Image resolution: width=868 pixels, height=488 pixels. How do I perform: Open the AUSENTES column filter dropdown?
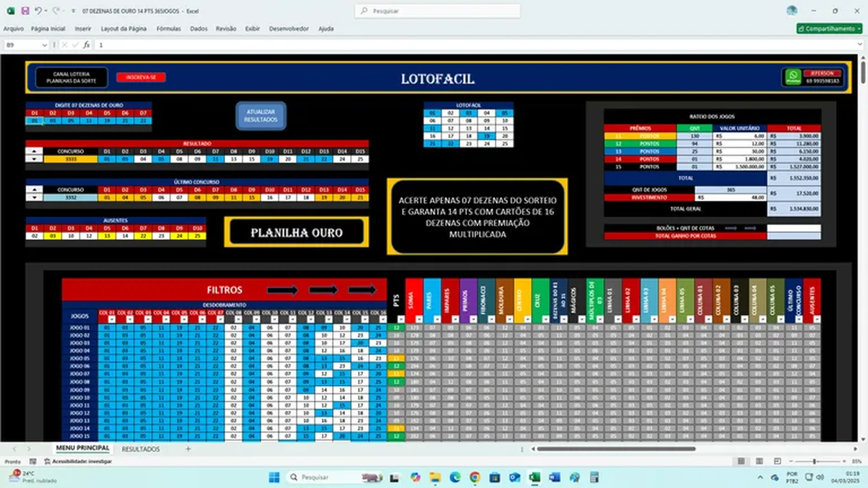click(817, 319)
